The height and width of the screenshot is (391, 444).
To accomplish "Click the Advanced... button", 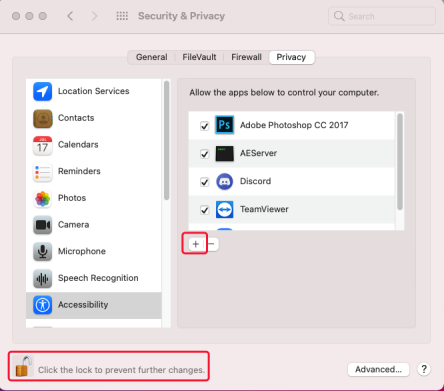I will pos(378,369).
